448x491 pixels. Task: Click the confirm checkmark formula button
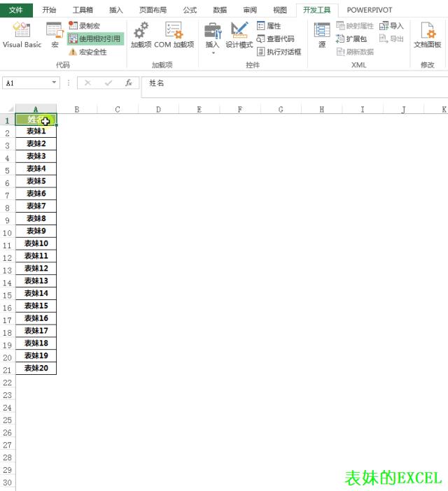pyautogui.click(x=108, y=83)
